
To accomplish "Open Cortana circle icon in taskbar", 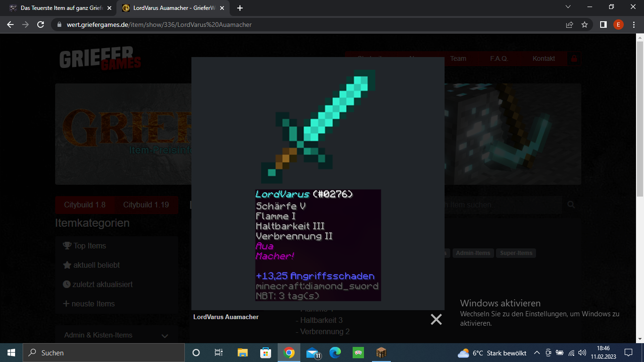I will click(196, 353).
